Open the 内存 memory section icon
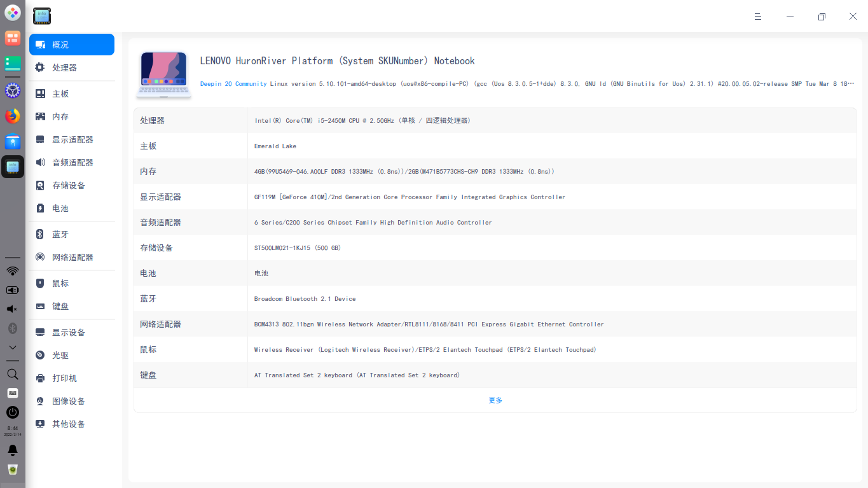The width and height of the screenshot is (868, 488). click(x=40, y=116)
